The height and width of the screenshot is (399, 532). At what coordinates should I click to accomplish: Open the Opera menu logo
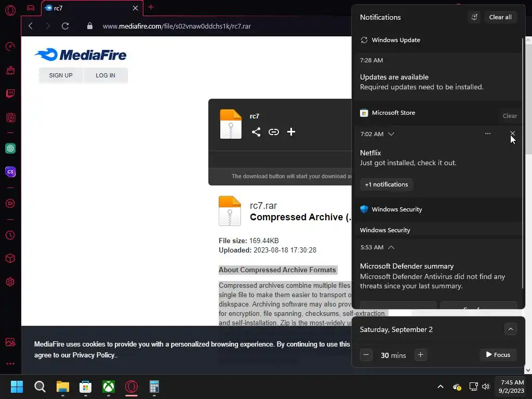click(10, 10)
